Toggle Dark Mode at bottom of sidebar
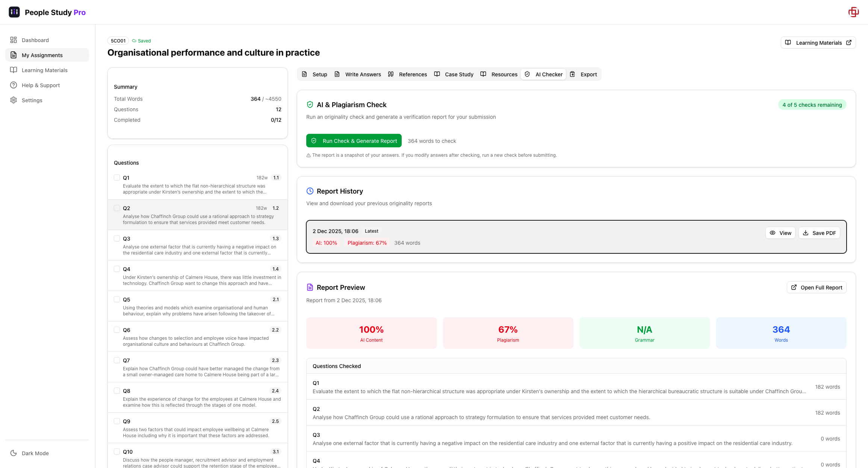The width and height of the screenshot is (868, 468). coord(29,453)
